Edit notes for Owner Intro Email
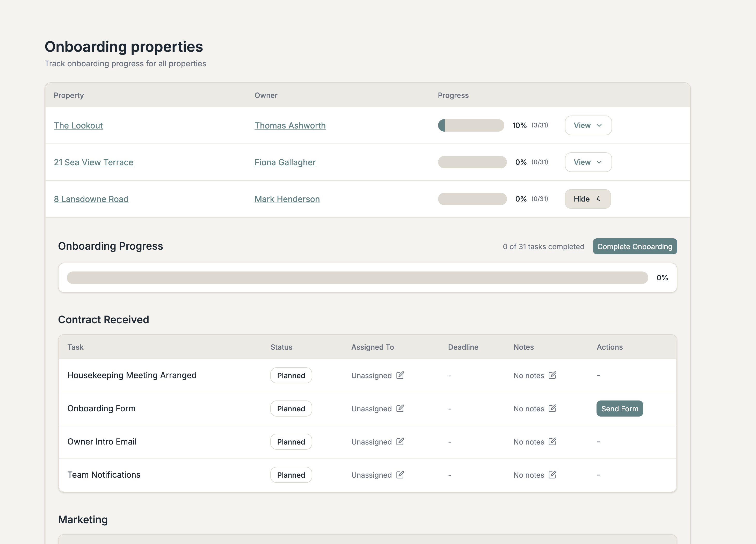This screenshot has width=756, height=544. [553, 441]
